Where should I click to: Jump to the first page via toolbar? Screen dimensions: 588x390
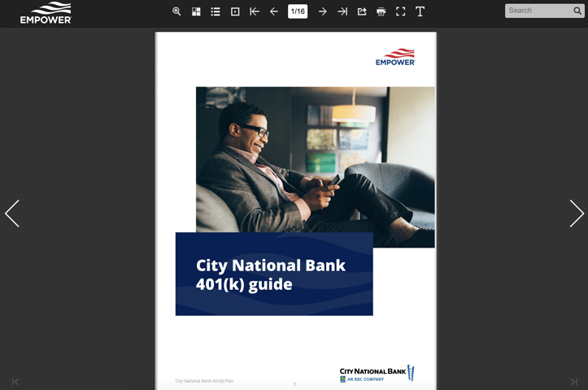coord(255,11)
